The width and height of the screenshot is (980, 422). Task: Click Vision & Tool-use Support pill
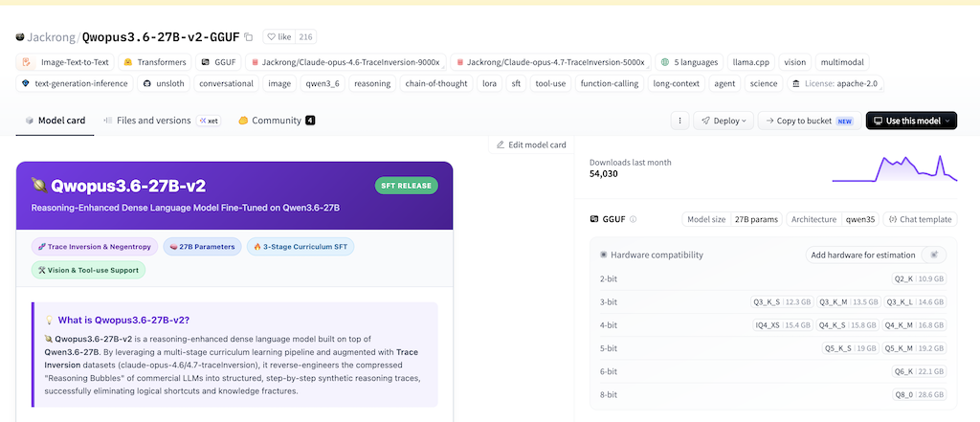click(x=88, y=270)
